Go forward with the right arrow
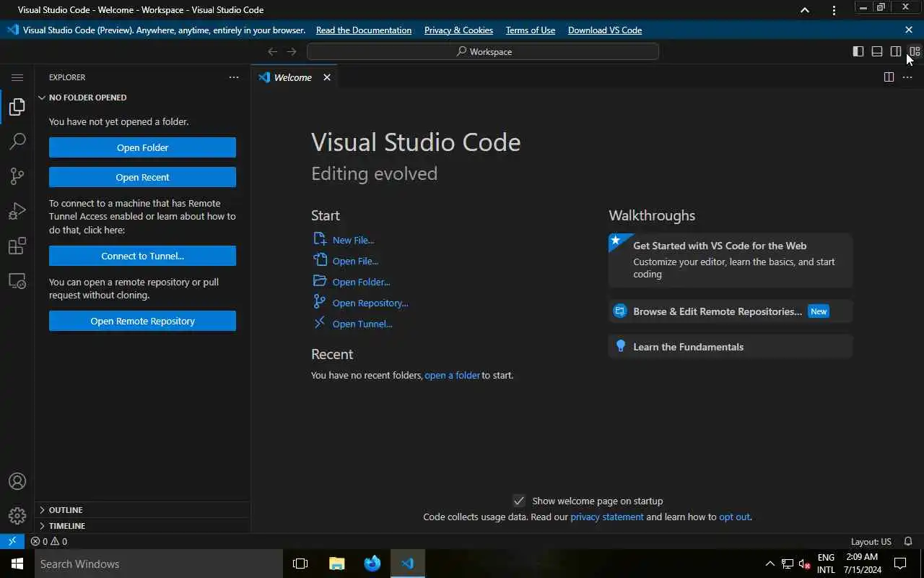The width and height of the screenshot is (924, 578). coord(292,51)
